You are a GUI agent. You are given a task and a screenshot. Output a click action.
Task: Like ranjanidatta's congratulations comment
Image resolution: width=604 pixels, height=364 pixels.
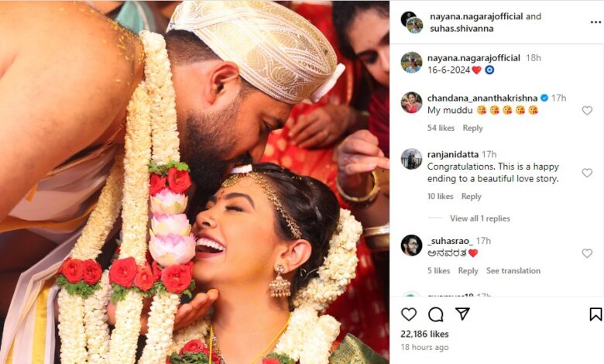click(587, 173)
